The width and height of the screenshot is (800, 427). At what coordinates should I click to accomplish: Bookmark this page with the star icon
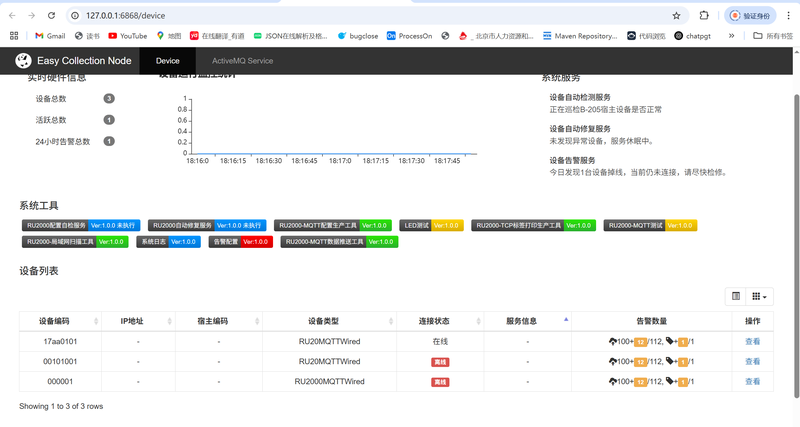tap(677, 16)
